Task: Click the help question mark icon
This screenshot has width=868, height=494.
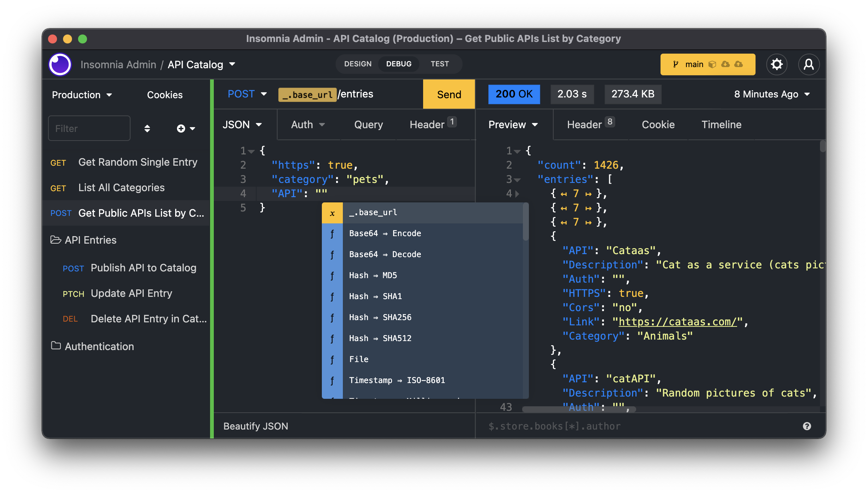Action: tap(807, 426)
